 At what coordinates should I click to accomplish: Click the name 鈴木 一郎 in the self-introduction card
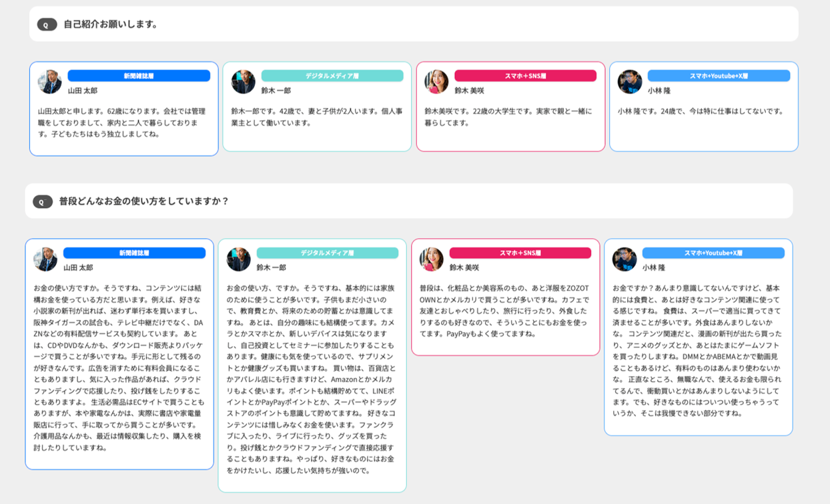tap(276, 91)
